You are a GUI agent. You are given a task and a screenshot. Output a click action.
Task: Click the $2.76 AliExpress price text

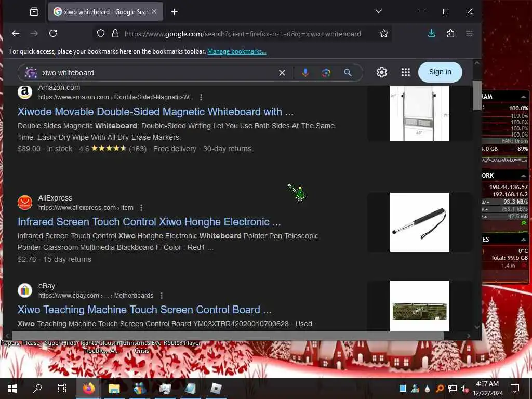tap(27, 260)
